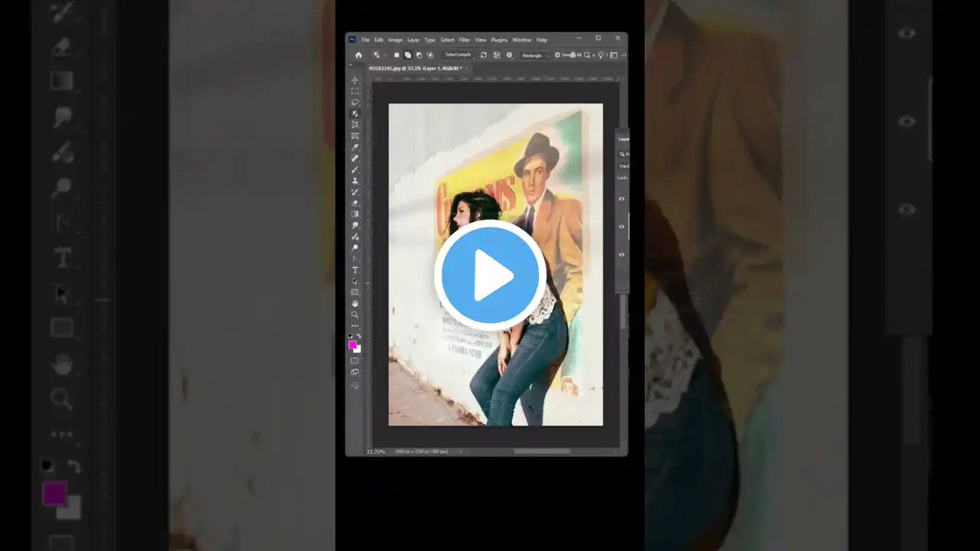Select the Brush tool
Viewport: 980px width, 551px height.
pos(354,169)
